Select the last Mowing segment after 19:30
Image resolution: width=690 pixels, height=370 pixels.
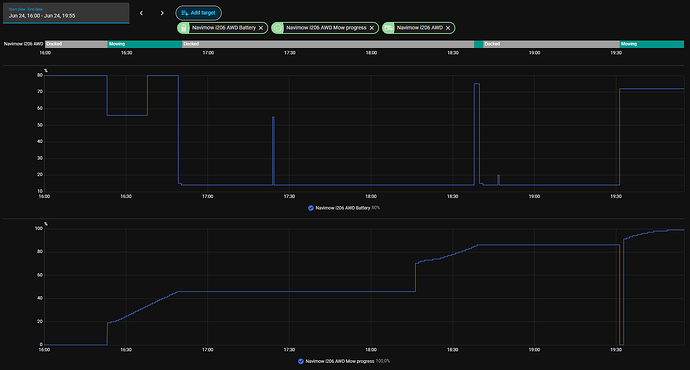point(652,44)
